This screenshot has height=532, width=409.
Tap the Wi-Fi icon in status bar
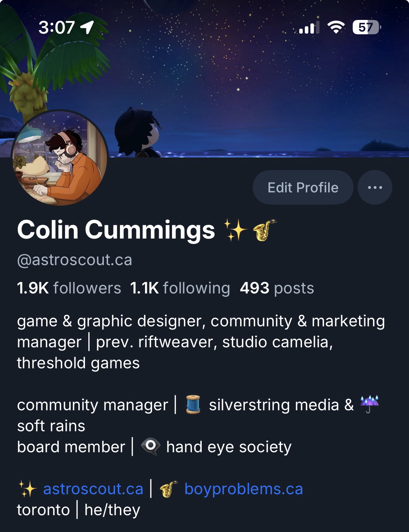(336, 27)
